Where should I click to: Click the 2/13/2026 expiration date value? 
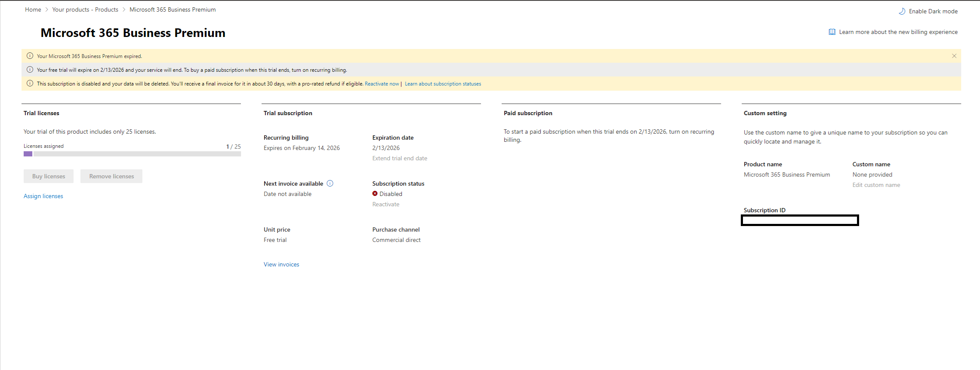pos(386,148)
